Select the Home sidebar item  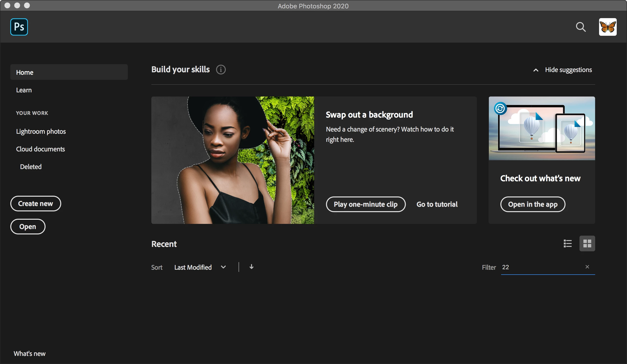[x=69, y=72]
